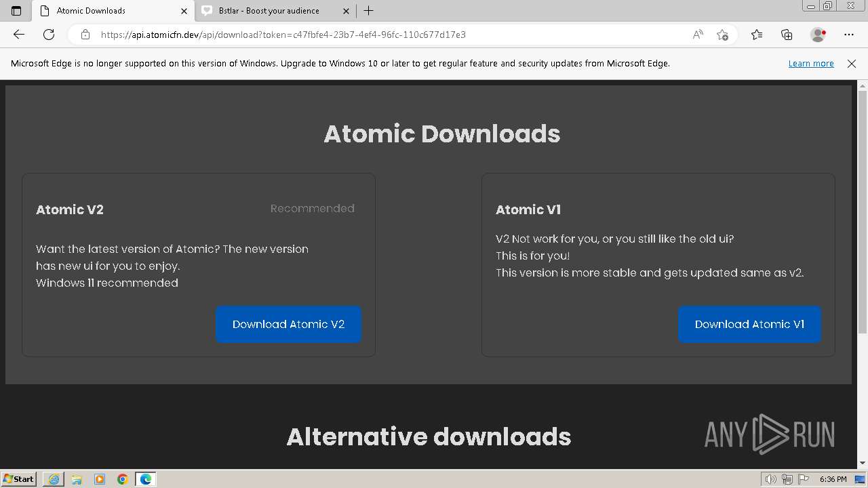Close the Atomic Downloads tab
The height and width of the screenshot is (488, 868).
(184, 11)
